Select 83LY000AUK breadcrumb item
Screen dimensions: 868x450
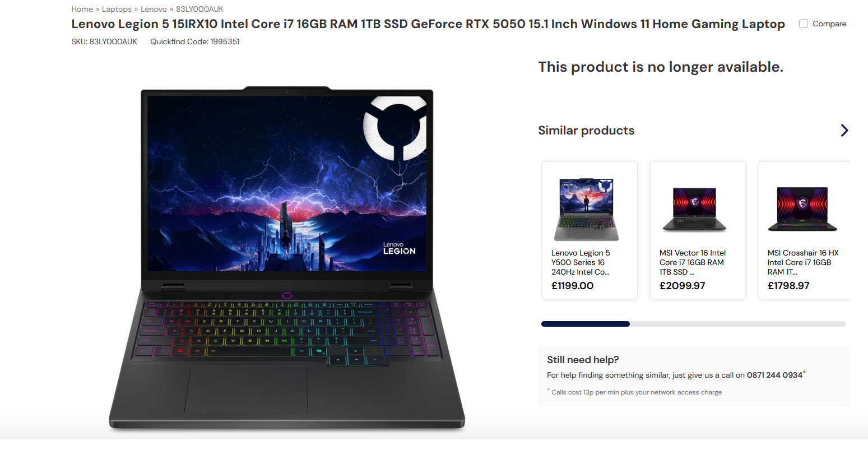[x=199, y=9]
